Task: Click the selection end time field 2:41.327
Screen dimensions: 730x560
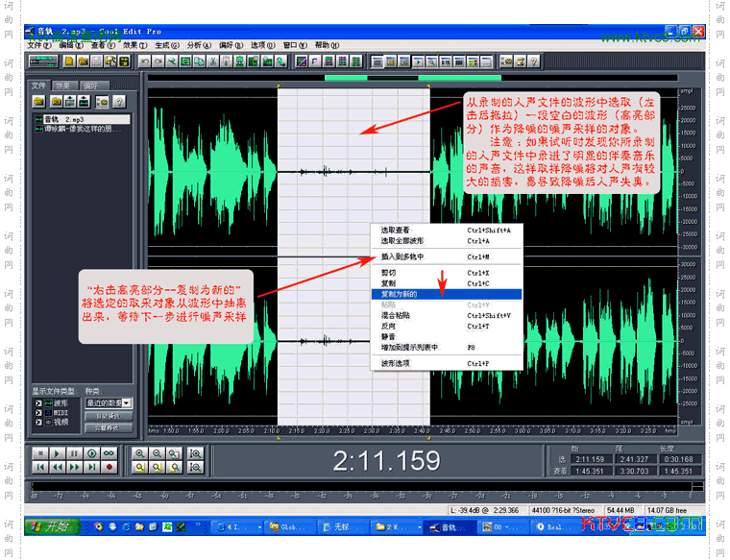Action: pos(634,459)
